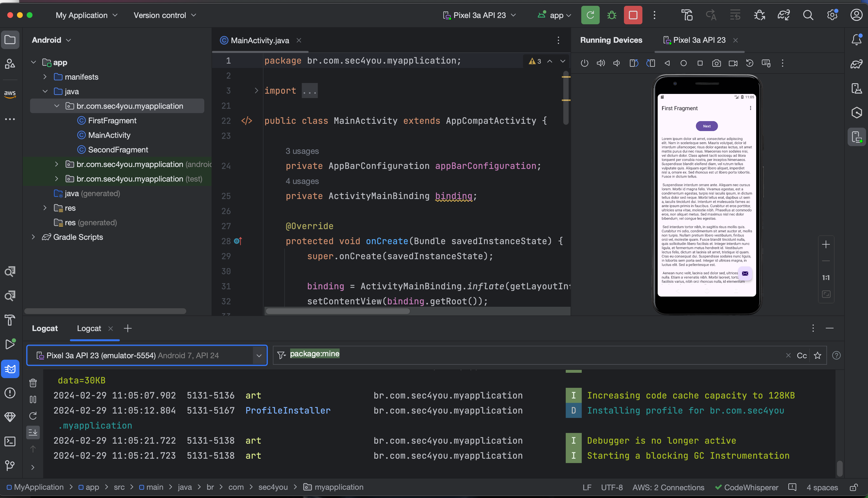Open the AWS Toolkit sidebar icon
868x498 pixels.
(10, 94)
